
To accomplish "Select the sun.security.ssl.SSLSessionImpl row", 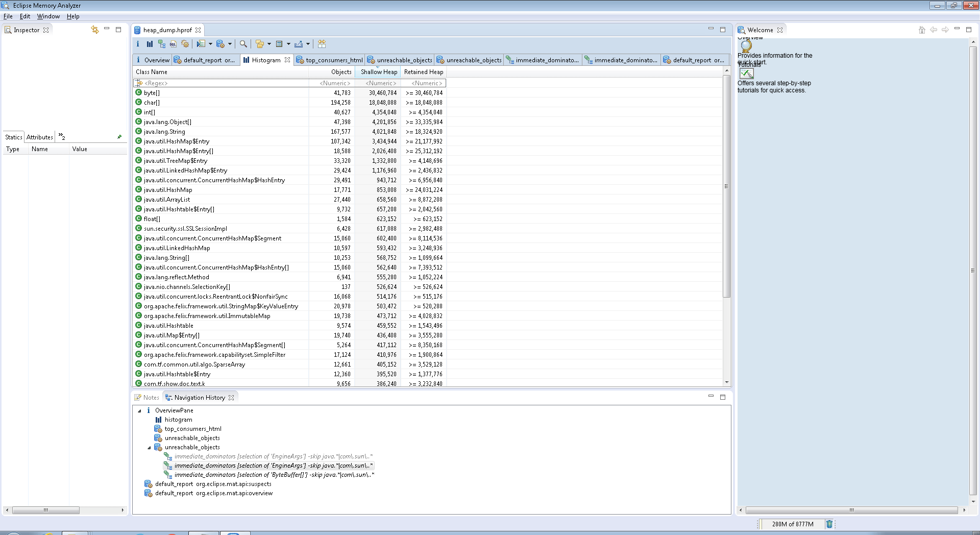I will (289, 229).
